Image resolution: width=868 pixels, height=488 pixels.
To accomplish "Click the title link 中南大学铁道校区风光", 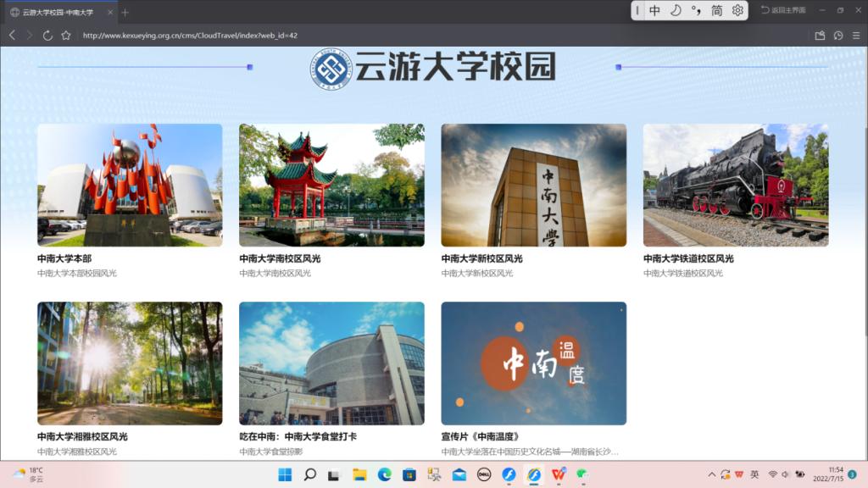I will pos(688,258).
